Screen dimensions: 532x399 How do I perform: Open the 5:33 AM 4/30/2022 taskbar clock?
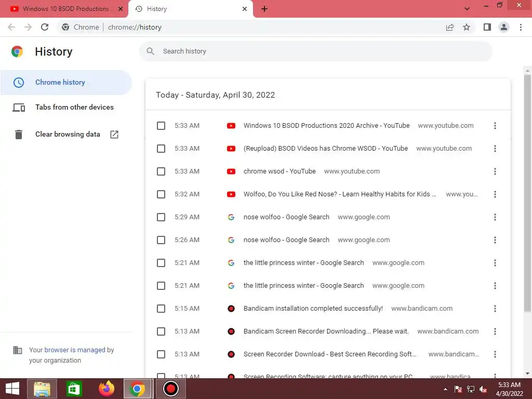coord(509,389)
